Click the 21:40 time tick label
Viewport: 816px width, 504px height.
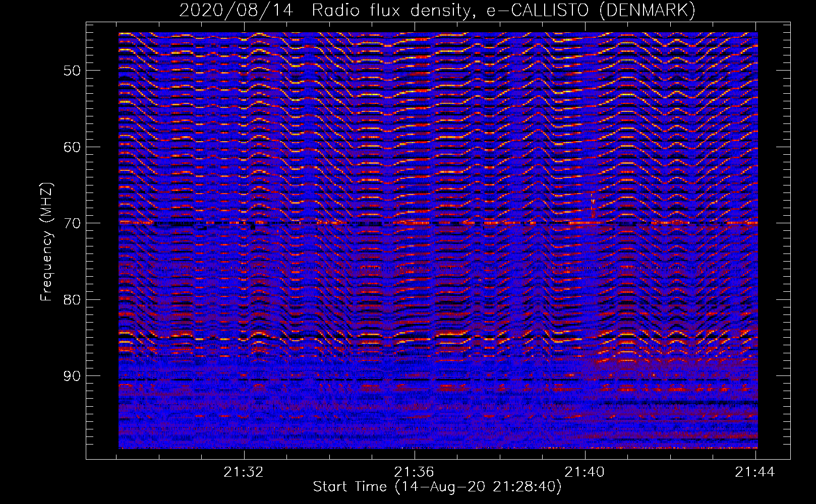(x=585, y=472)
